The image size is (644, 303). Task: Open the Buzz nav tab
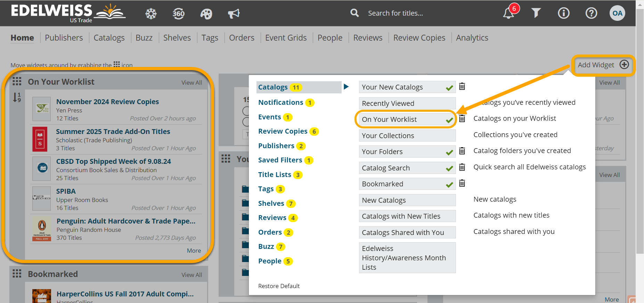tap(144, 37)
